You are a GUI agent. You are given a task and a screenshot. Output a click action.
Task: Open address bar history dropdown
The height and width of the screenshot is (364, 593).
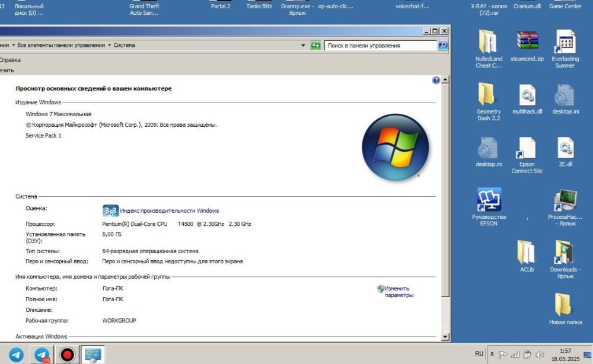[x=303, y=46]
